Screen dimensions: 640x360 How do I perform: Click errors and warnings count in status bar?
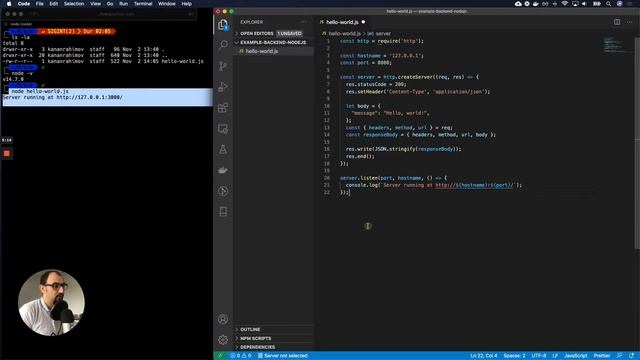point(241,356)
